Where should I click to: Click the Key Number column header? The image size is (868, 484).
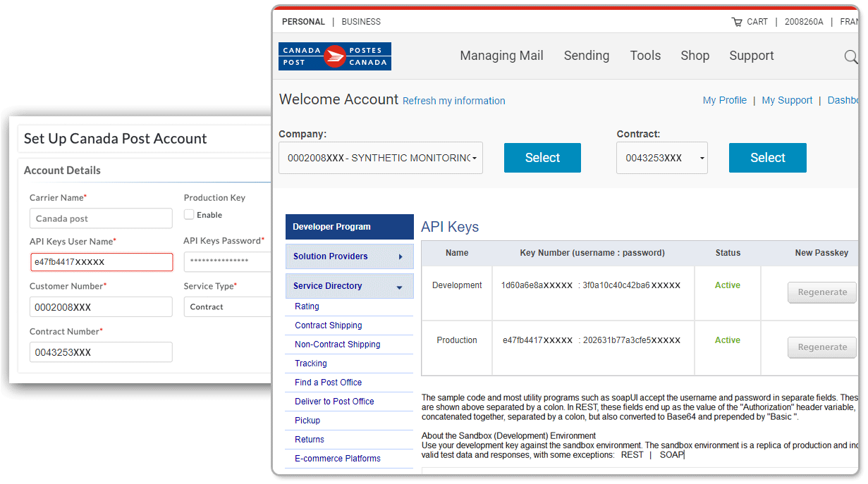592,253
